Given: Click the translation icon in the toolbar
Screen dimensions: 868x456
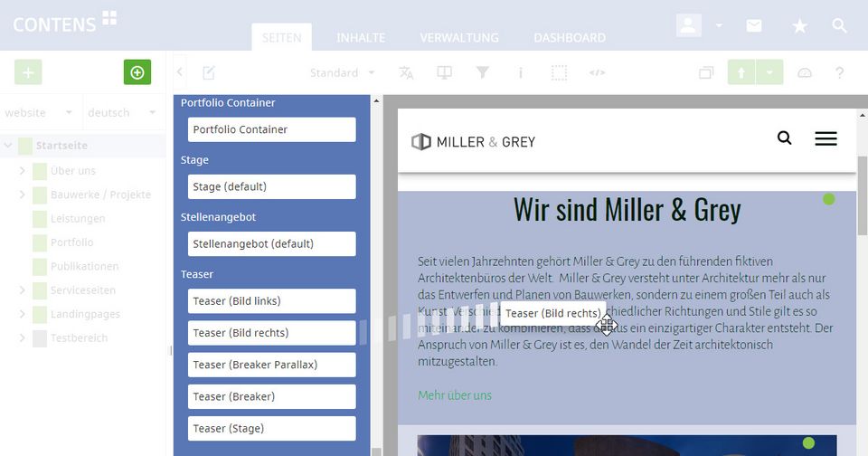Looking at the screenshot, I should point(406,72).
